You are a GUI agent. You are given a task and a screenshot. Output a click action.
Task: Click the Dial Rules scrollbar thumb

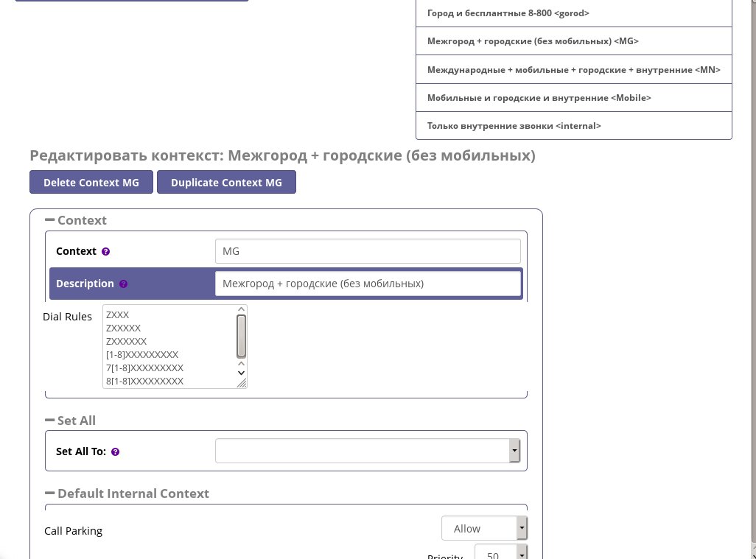[241, 336]
